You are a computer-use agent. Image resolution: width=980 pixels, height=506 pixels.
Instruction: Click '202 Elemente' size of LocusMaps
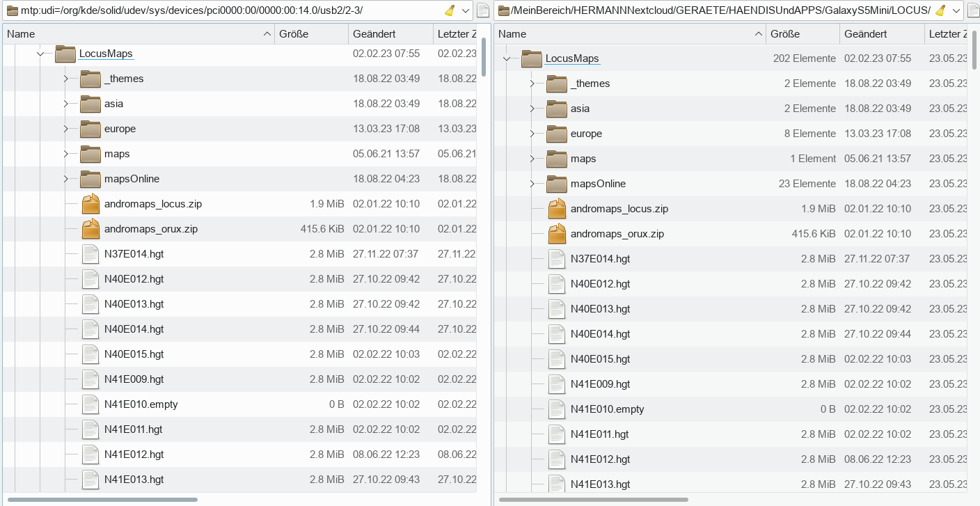coord(805,58)
